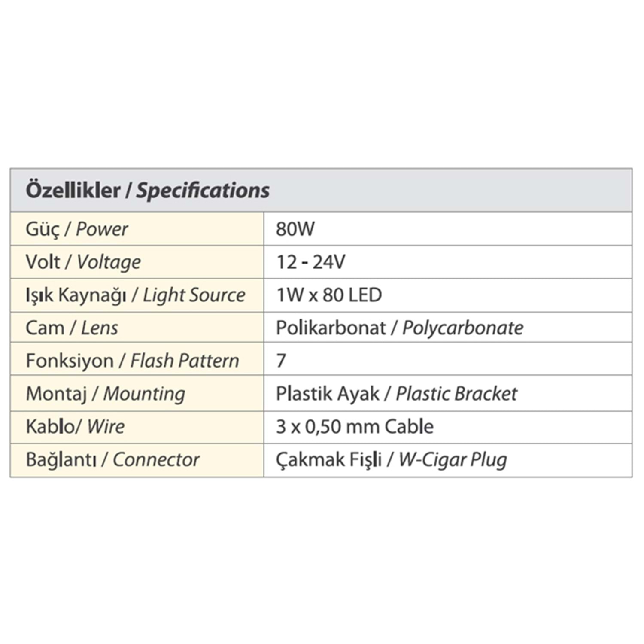Click the 80W power value

click(295, 229)
